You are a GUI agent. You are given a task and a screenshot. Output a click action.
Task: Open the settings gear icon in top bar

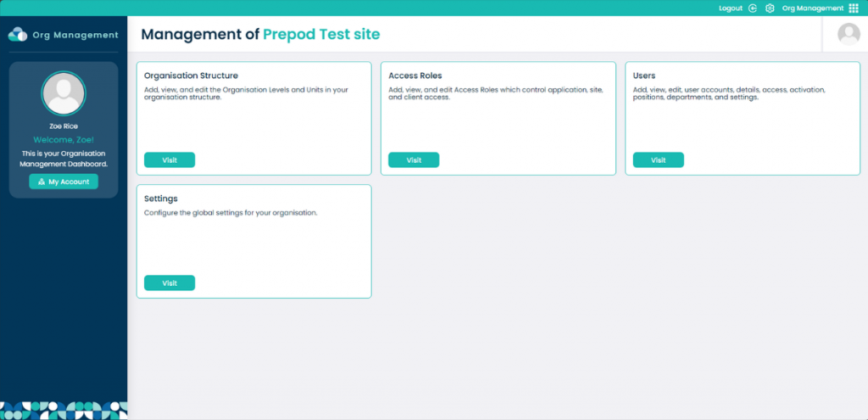click(770, 8)
